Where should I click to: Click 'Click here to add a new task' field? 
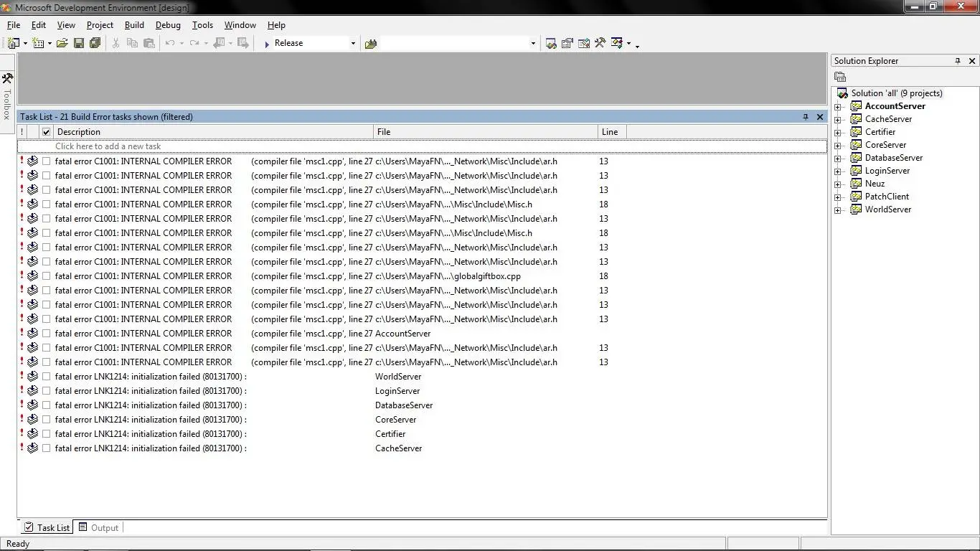coord(422,146)
